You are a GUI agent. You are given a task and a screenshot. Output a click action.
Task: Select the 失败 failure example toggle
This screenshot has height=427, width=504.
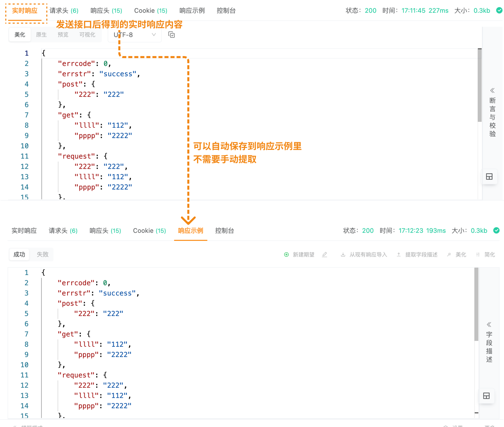(43, 254)
